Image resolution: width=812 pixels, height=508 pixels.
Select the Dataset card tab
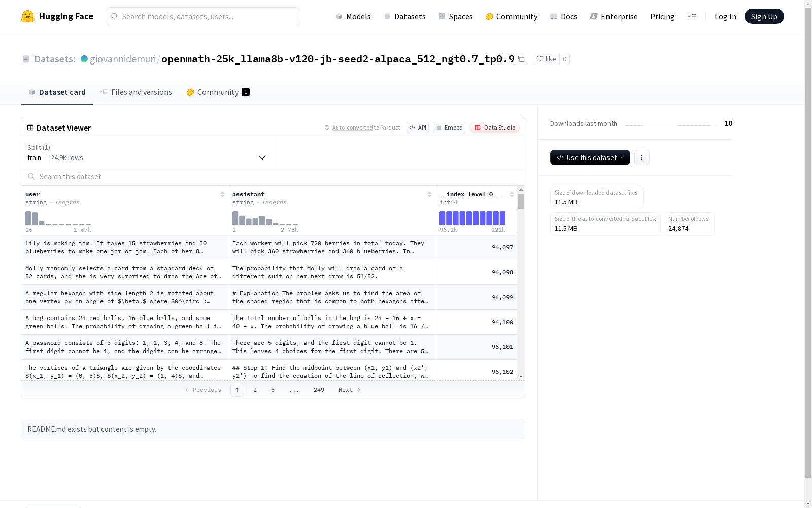[57, 92]
